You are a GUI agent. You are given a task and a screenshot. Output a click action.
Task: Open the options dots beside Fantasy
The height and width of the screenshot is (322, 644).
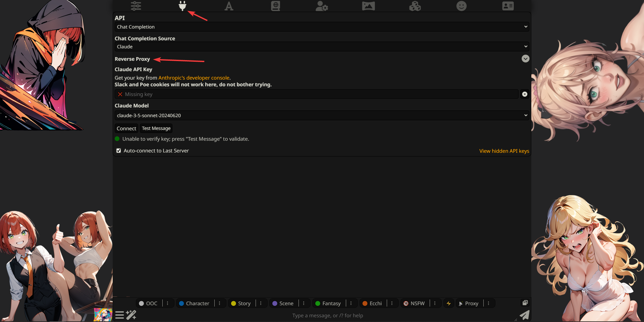click(351, 303)
